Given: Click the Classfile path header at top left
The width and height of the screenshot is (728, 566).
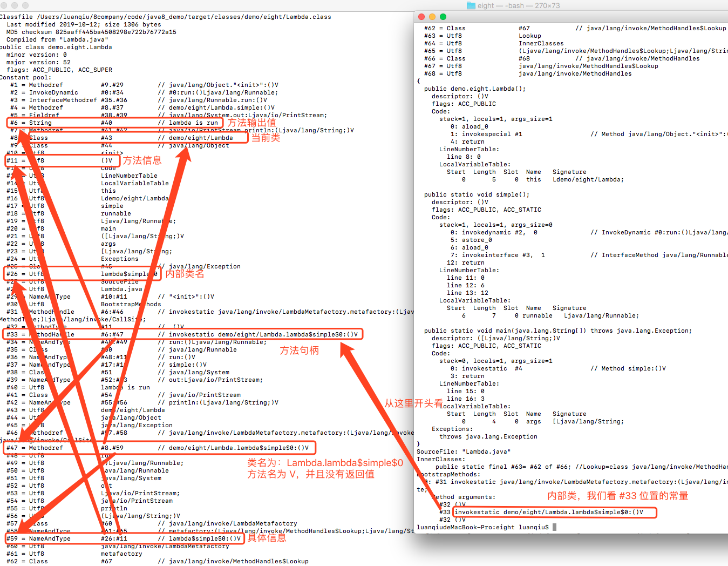Looking at the screenshot, I should point(162,17).
